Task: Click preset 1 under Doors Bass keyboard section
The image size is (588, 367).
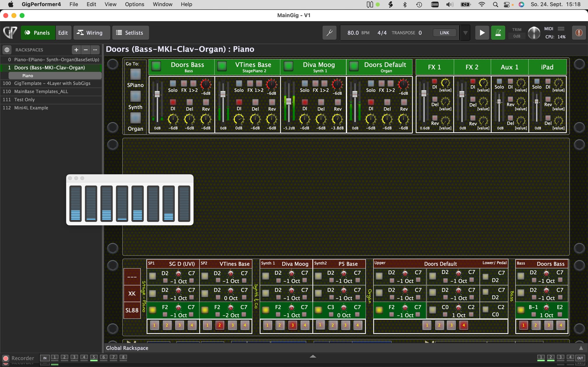Action: click(x=523, y=325)
